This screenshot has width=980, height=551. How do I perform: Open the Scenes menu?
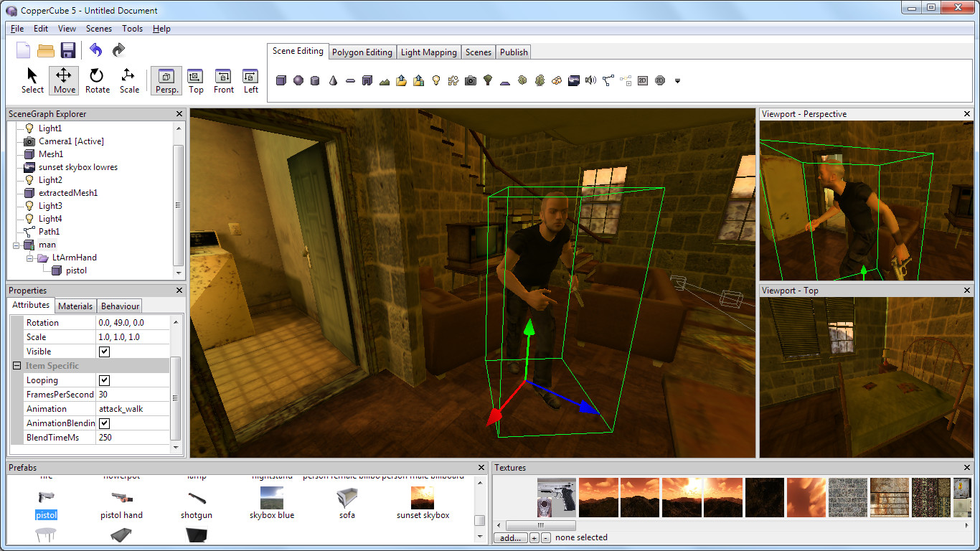click(x=98, y=29)
